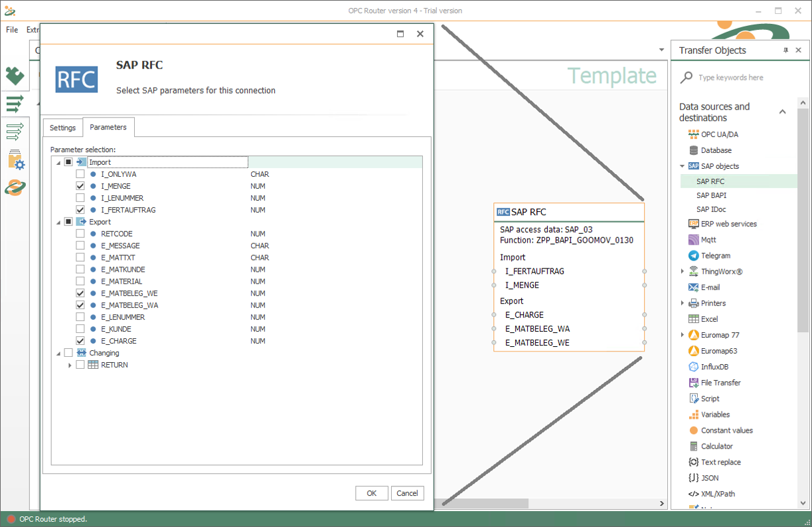Screen dimensions: 812x527
Task: Check the RETCODE export parameter checkbox
Action: (x=80, y=234)
